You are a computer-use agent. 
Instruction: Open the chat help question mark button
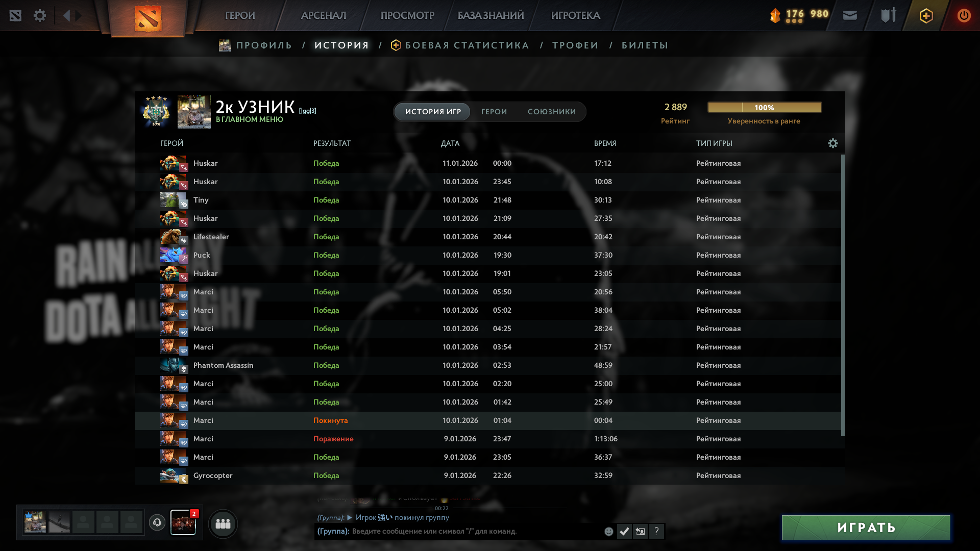[x=656, y=532]
